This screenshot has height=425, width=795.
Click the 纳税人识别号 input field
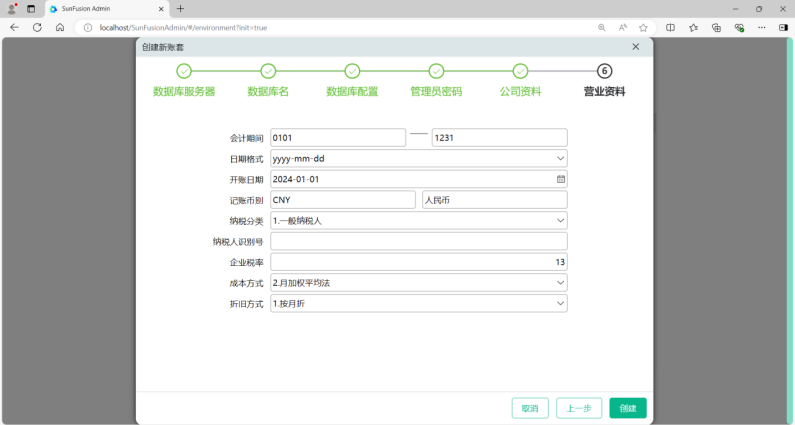click(x=419, y=241)
